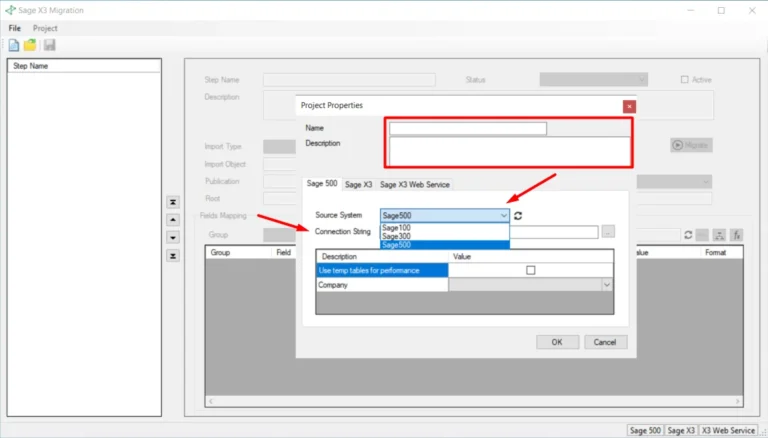Click the Sage 500 status bar indicator

coord(645,430)
